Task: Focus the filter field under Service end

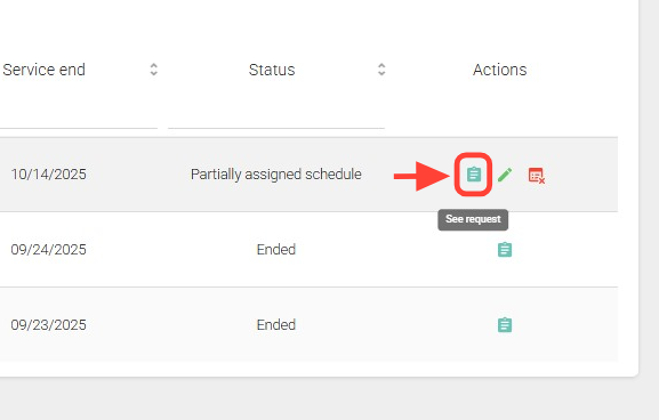Action: click(78, 112)
